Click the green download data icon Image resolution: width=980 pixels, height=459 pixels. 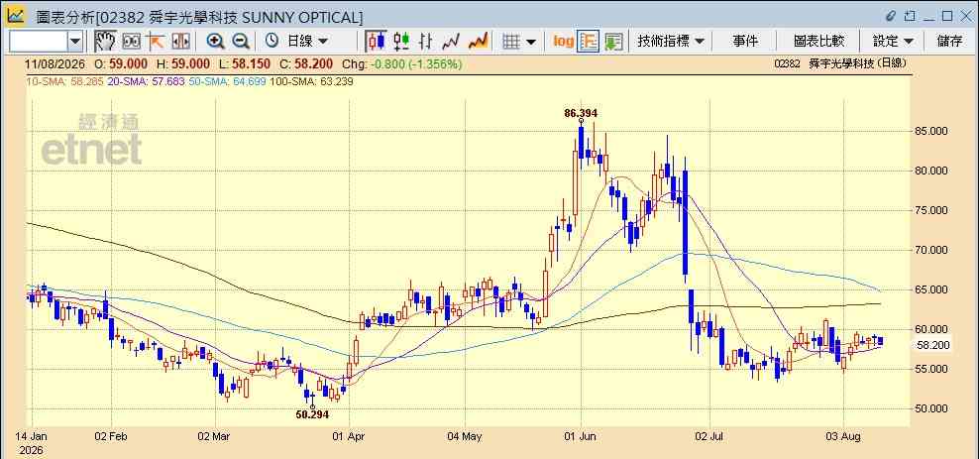(x=613, y=42)
